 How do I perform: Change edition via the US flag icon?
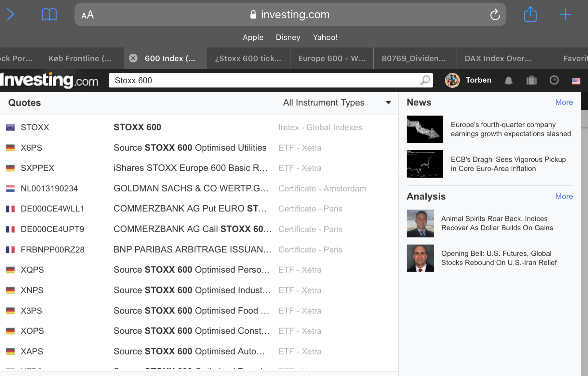(576, 81)
